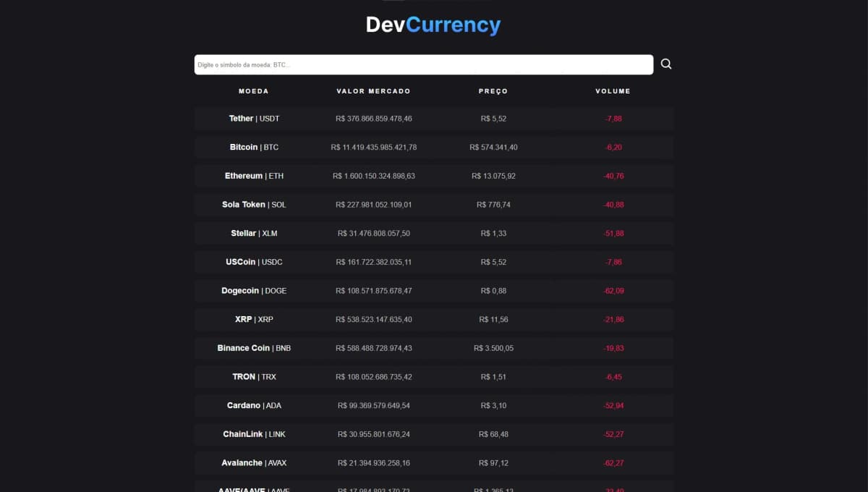Click XRP volume change -21,86
Viewport: 868px width, 492px height.
(613, 319)
